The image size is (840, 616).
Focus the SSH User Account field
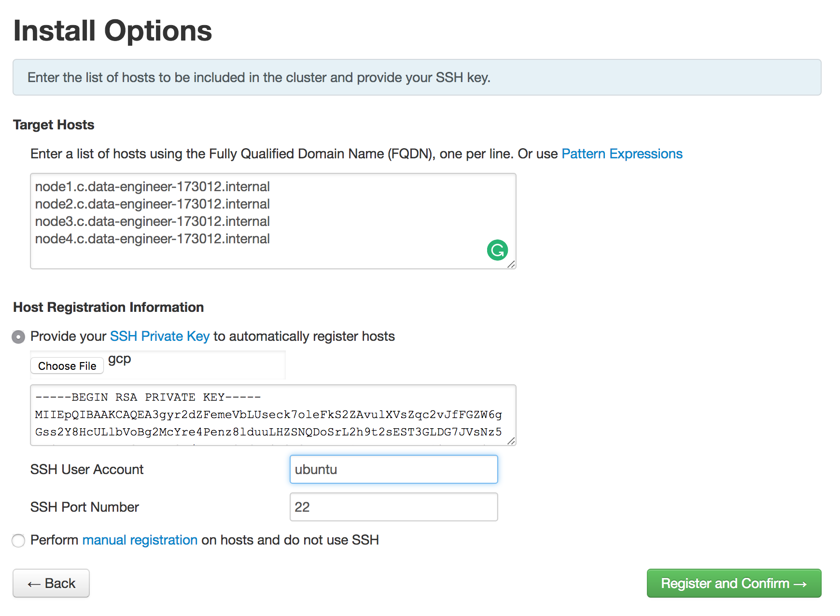tap(393, 469)
